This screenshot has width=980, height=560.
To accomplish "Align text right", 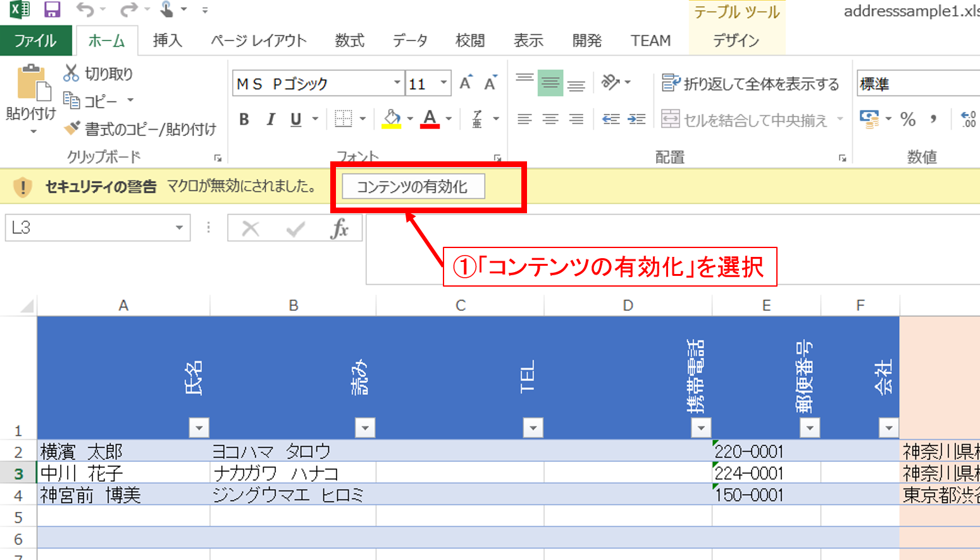I will click(x=576, y=119).
